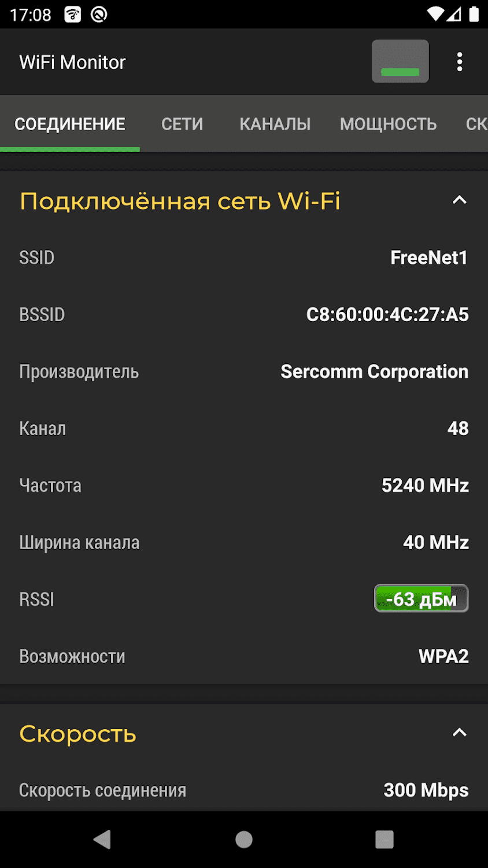Tap the Sercomm Corporation manufacturer value
This screenshot has width=488, height=868.
click(x=374, y=372)
